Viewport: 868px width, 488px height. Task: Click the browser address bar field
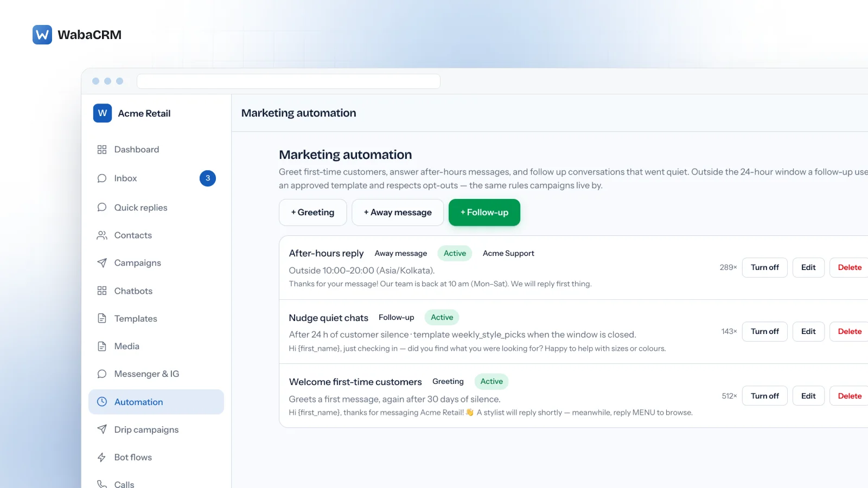[289, 81]
